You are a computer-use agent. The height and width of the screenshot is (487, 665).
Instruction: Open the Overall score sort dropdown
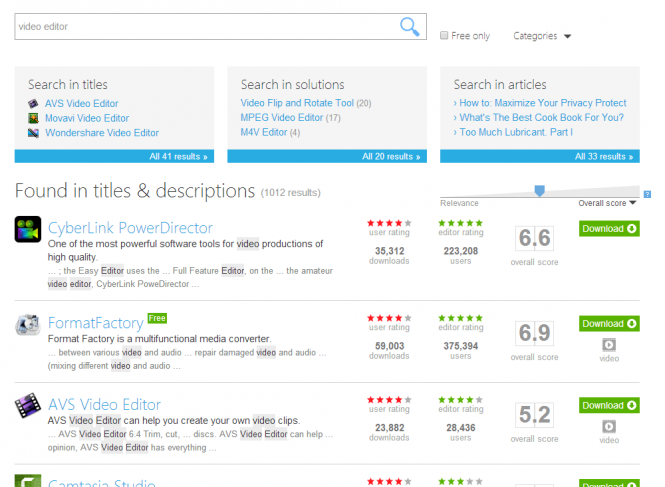coord(607,203)
